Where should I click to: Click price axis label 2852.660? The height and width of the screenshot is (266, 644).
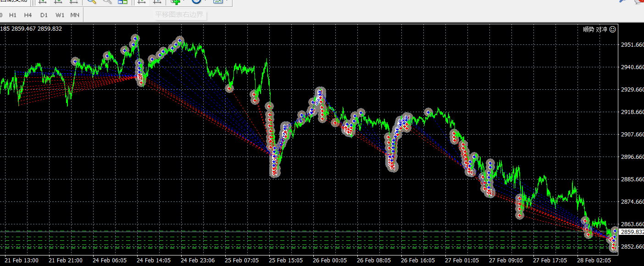coord(632,247)
